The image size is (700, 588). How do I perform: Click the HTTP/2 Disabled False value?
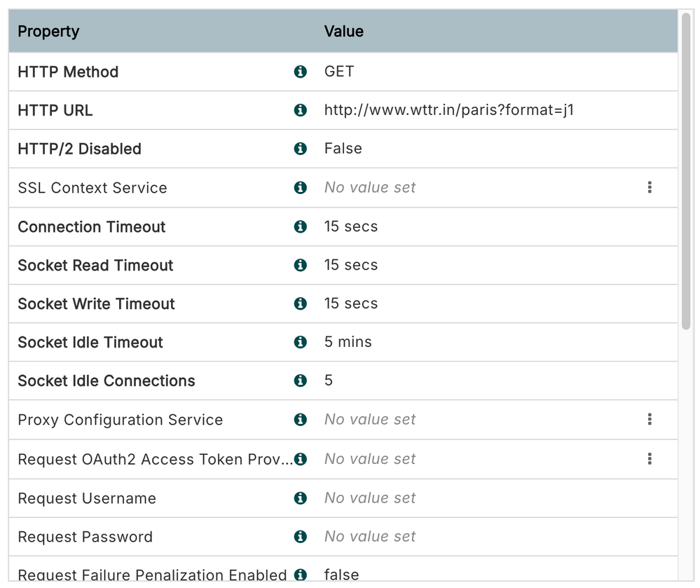(343, 149)
